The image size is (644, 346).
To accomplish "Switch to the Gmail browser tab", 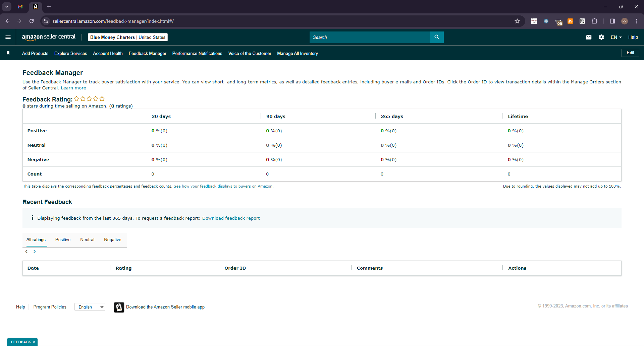I will coord(20,7).
